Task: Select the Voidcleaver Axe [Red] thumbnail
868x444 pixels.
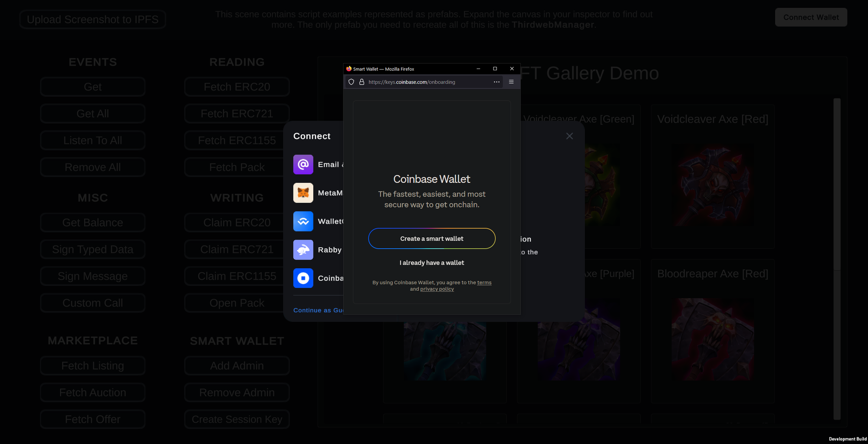Action: coord(713,185)
